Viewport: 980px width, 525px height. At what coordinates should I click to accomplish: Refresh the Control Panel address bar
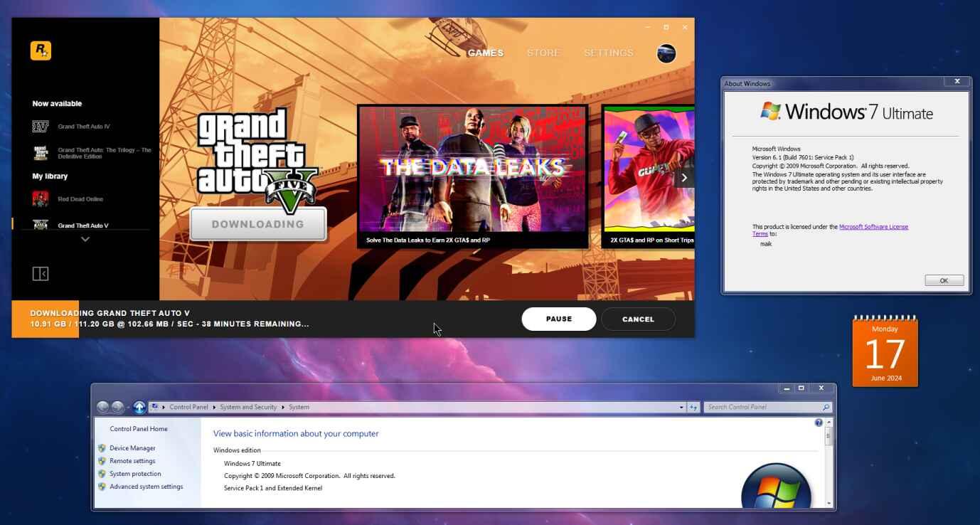pos(693,408)
